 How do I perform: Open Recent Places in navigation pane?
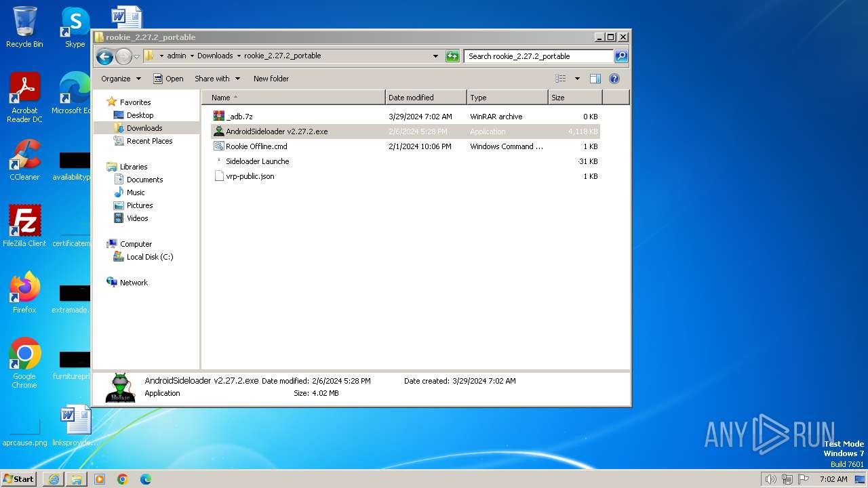(149, 141)
